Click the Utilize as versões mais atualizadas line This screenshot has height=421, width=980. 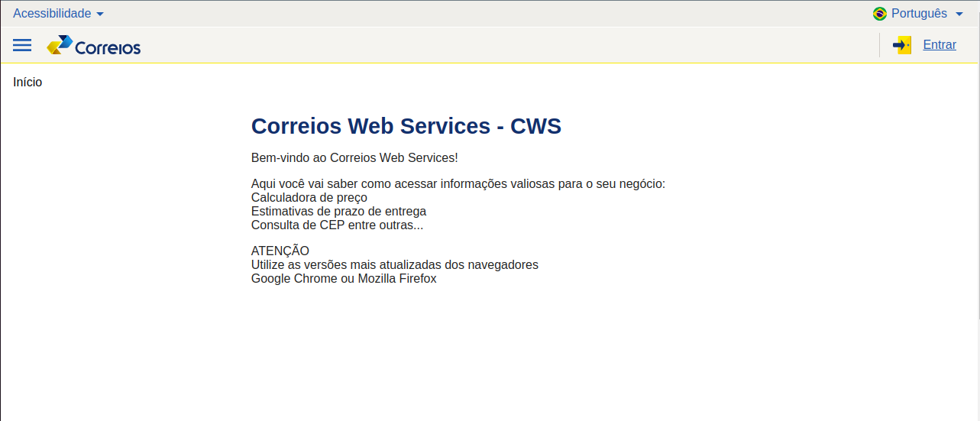(x=395, y=265)
